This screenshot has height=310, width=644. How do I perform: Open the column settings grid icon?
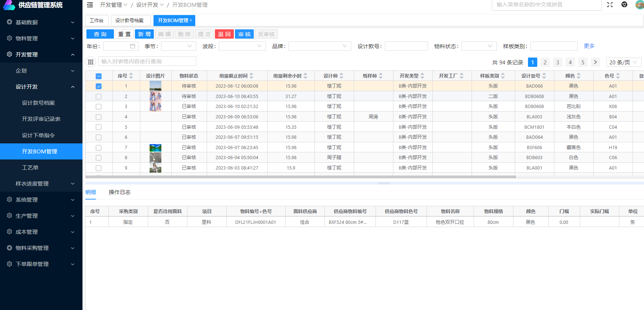pos(91,62)
